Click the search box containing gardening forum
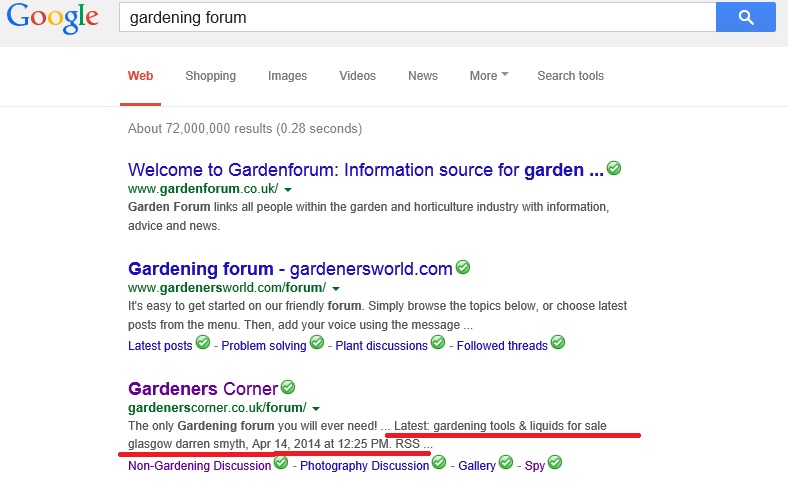 (415, 18)
